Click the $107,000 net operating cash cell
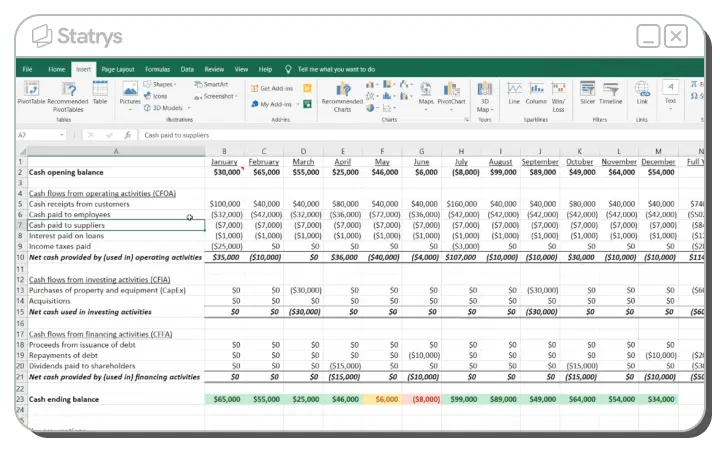The height and width of the screenshot is (453, 720). [x=461, y=257]
